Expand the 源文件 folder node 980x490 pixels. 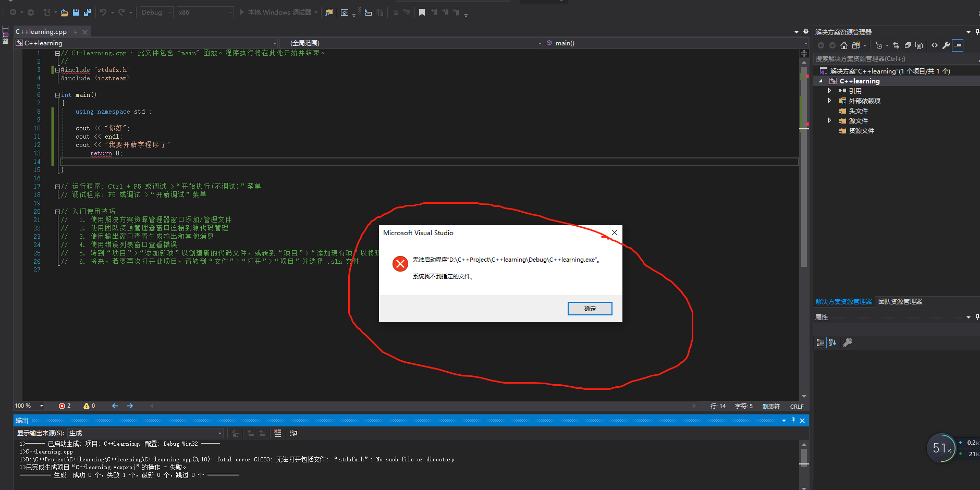[x=829, y=120]
